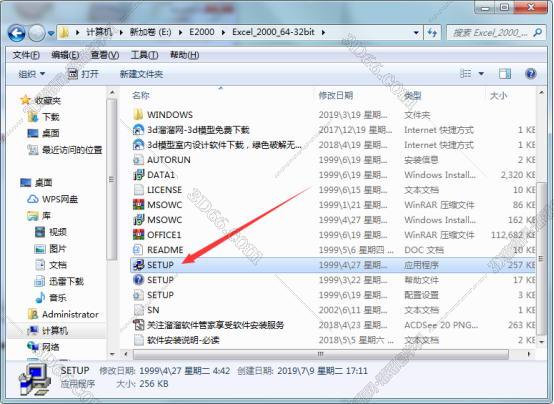
Task: Open the view options dropdown arrow
Action: coord(481,74)
